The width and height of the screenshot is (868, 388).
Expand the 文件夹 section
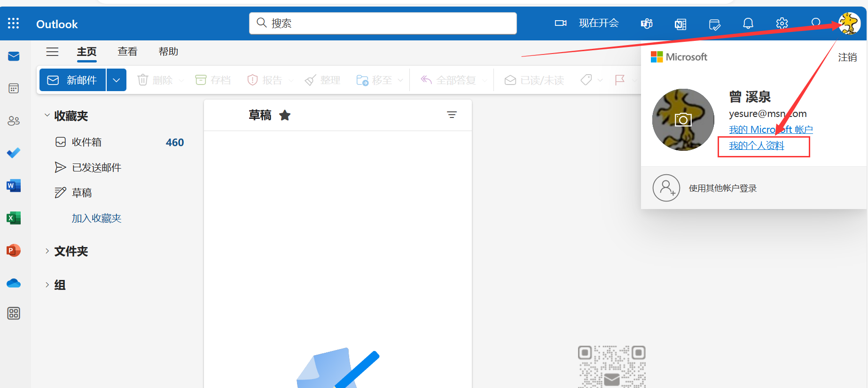[47, 251]
